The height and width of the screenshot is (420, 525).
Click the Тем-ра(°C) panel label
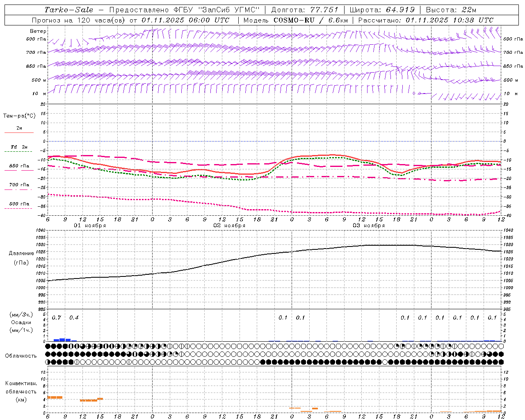[19, 116]
